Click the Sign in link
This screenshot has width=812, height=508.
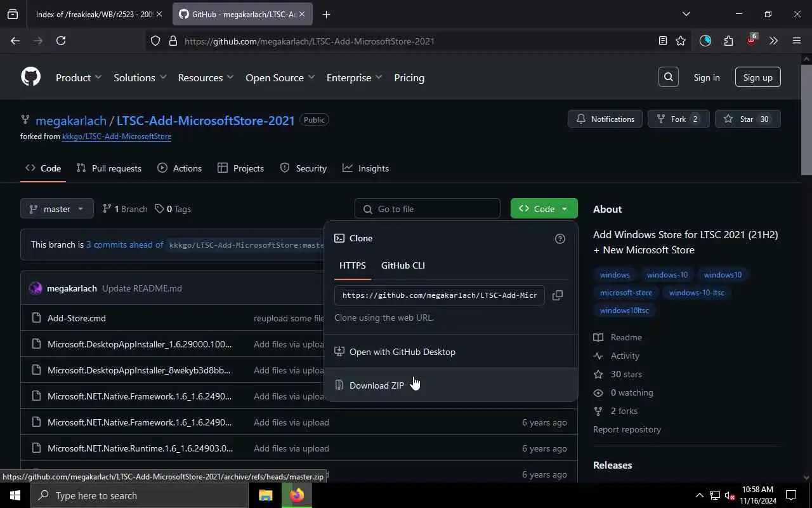pyautogui.click(x=707, y=77)
